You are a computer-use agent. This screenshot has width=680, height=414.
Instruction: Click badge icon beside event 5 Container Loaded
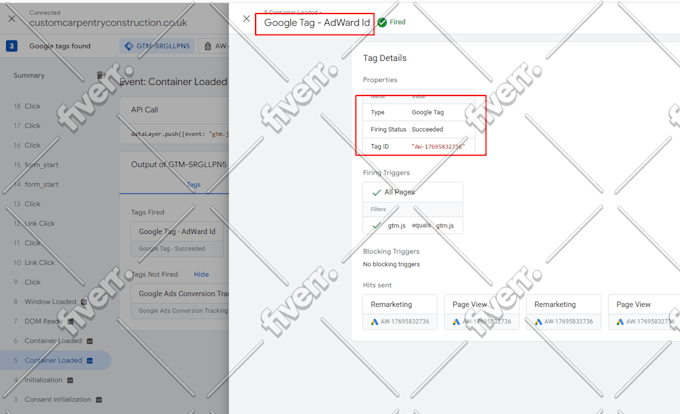click(x=90, y=361)
